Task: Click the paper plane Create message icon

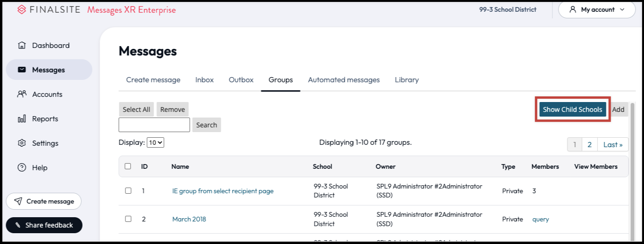Action: coord(18,201)
